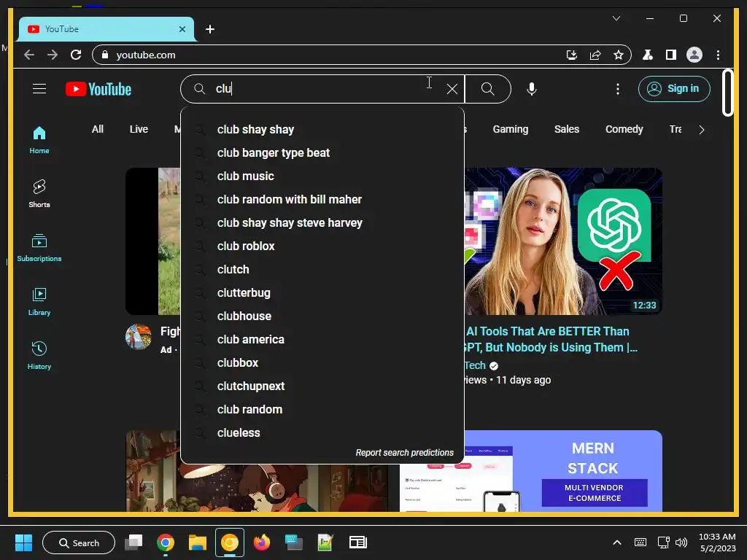The image size is (747, 560).
Task: Select the 'club america' suggestion
Action: pyautogui.click(x=322, y=340)
